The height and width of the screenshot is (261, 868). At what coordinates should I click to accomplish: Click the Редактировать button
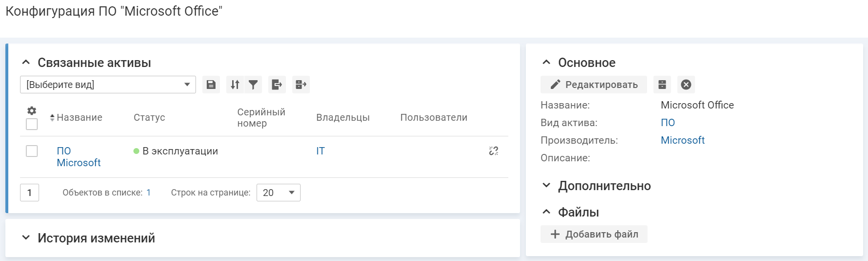coord(594,85)
